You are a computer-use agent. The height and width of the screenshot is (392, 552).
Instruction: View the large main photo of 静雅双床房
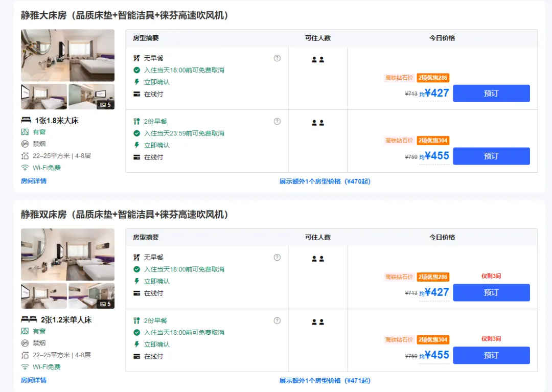click(67, 255)
